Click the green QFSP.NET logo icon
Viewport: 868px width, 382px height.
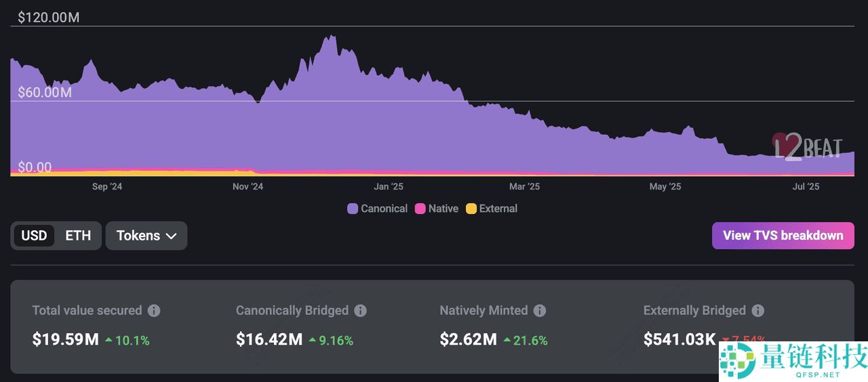click(x=737, y=360)
